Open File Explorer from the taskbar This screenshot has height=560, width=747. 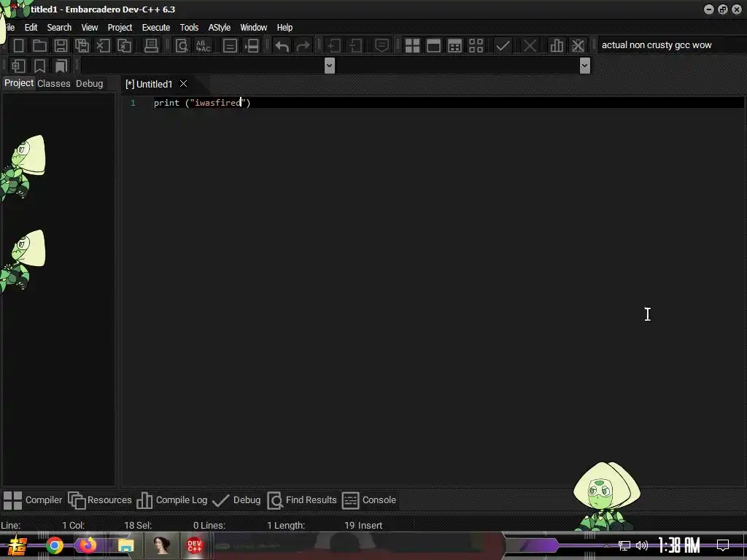pos(125,545)
